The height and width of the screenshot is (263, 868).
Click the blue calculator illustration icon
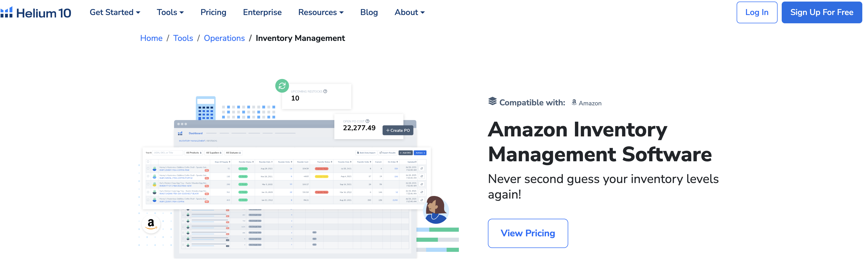(205, 108)
